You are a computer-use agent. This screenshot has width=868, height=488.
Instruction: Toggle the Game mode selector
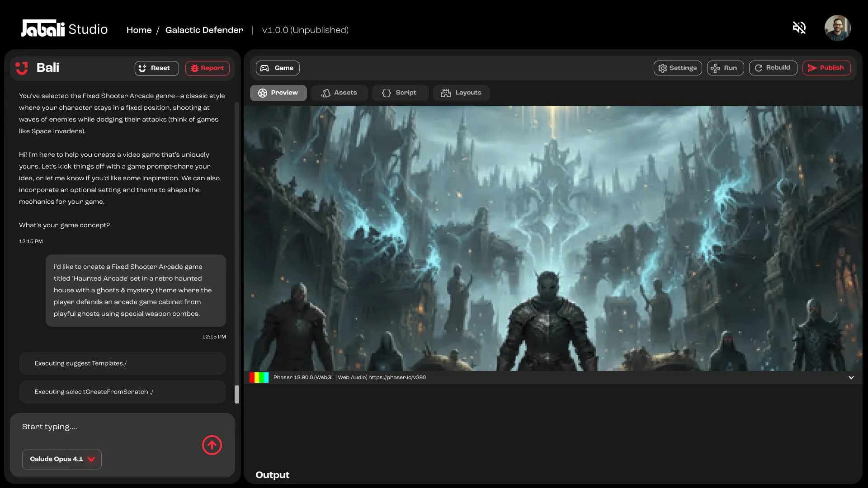[x=277, y=68]
